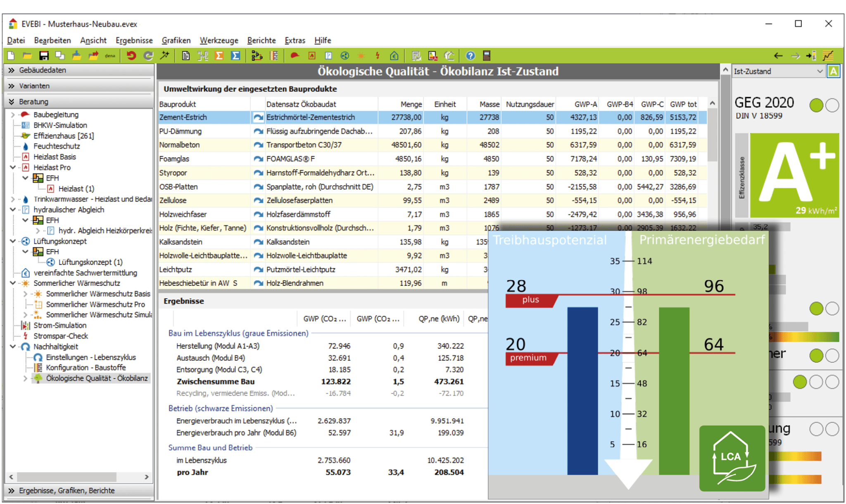This screenshot has width=846, height=504.
Task: Click the red lightning bolt toolbar icon
Action: pyautogui.click(x=378, y=56)
